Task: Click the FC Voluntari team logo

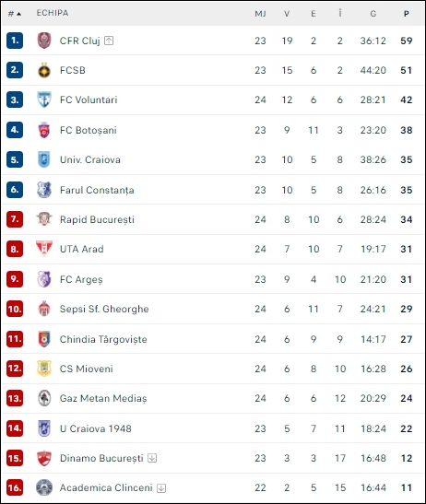Action: tap(44, 100)
